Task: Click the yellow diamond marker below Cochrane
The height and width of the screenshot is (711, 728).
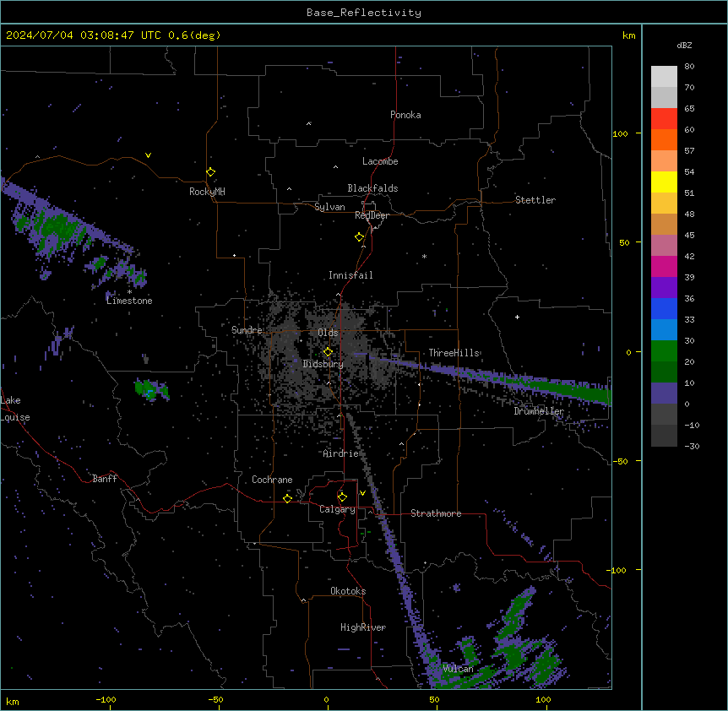Action: [x=287, y=498]
